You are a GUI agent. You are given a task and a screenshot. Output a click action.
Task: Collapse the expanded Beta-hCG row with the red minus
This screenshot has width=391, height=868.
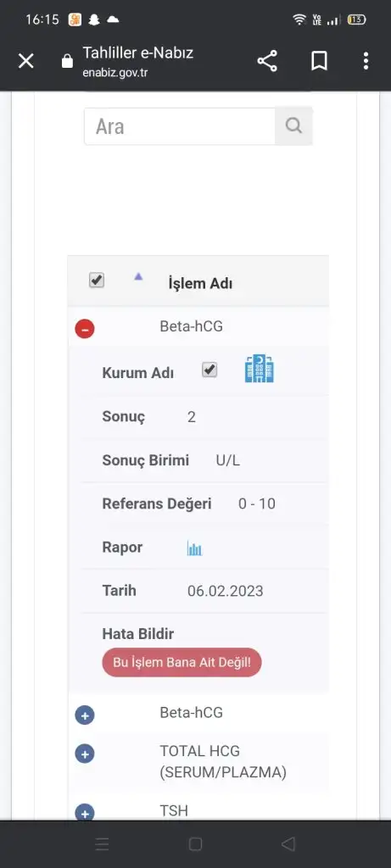point(85,329)
